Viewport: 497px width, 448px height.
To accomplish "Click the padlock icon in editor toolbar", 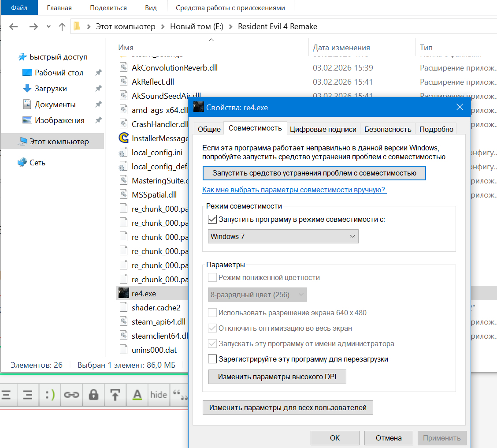I will 93,395.
